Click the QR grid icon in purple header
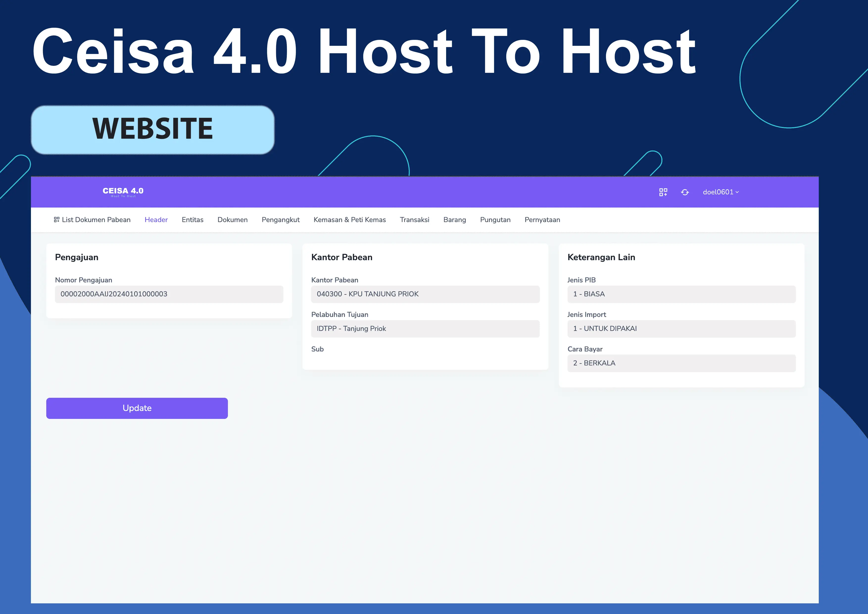The image size is (868, 614). 663,192
